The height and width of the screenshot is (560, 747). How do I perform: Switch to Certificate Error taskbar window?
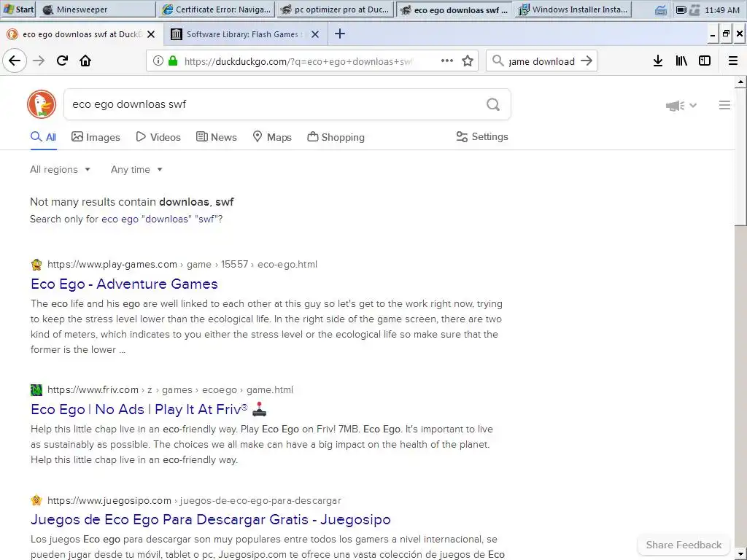click(216, 9)
